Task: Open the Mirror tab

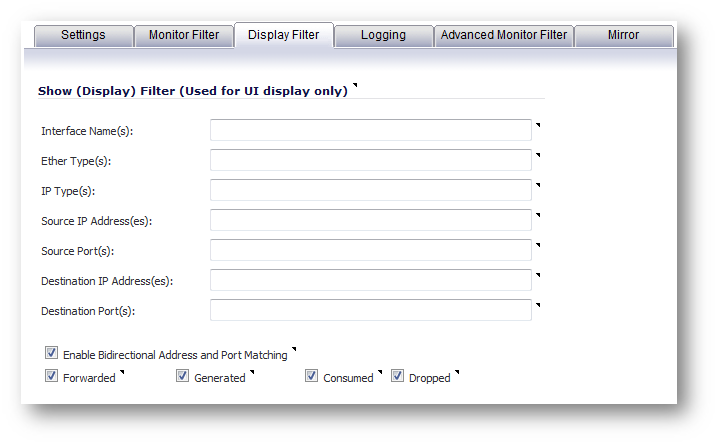Action: [624, 35]
